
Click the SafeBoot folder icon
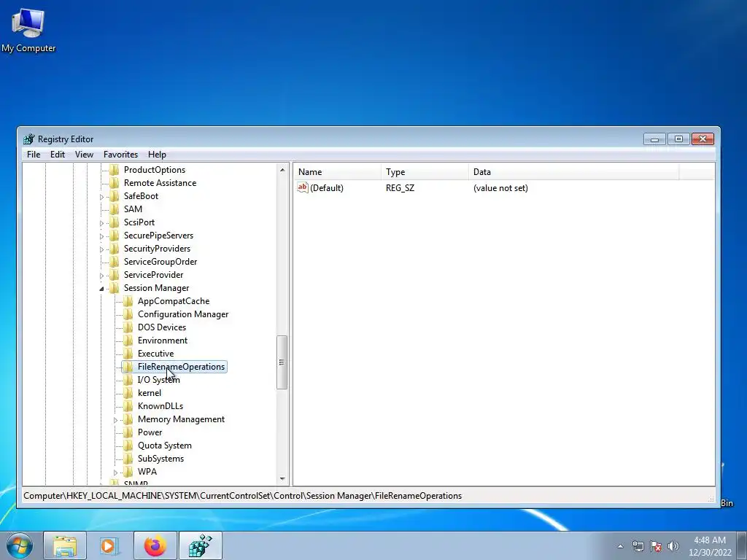click(x=115, y=196)
